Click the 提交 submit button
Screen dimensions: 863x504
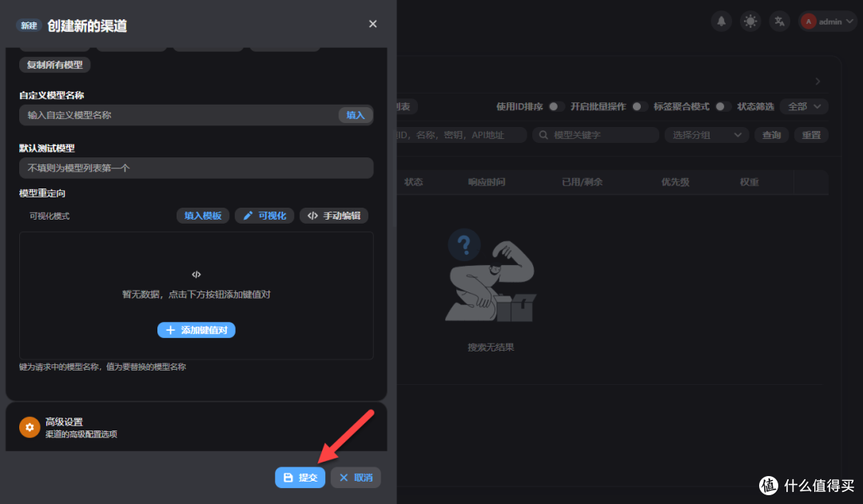300,478
